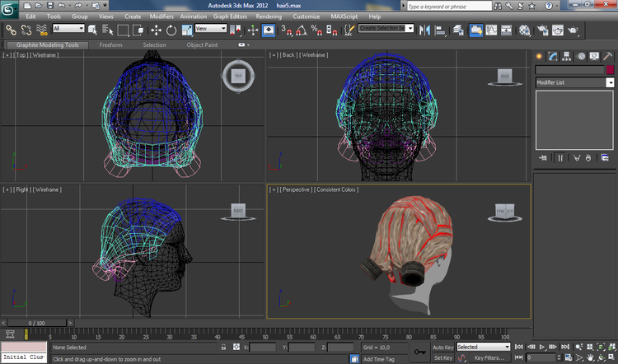The image size is (618, 364).
Task: Switch to the Hierarchy command panel tab
Action: [566, 56]
